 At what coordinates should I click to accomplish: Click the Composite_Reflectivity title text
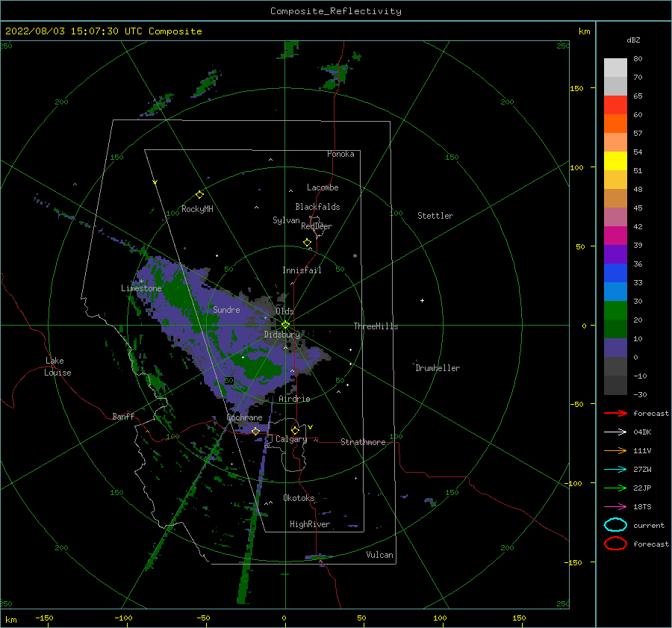coord(335,11)
